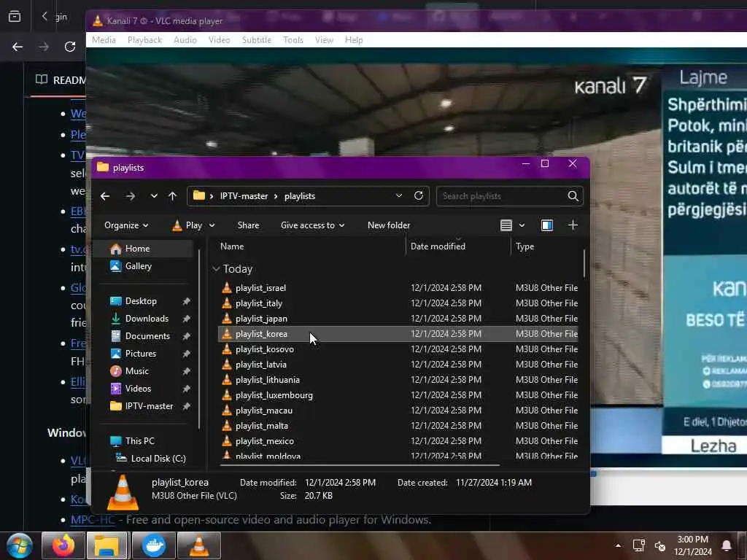Image resolution: width=747 pixels, height=560 pixels.
Task: Open Downloads quick access folder
Action: pyautogui.click(x=147, y=319)
